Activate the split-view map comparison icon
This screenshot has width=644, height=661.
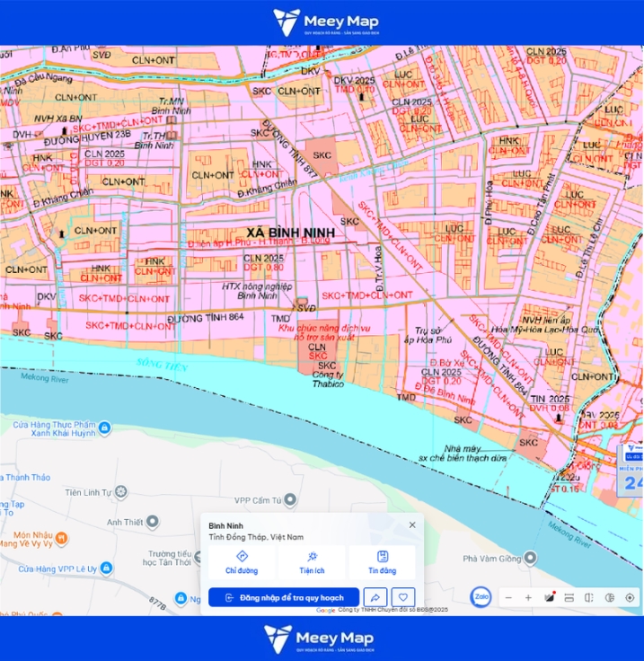coord(589,598)
